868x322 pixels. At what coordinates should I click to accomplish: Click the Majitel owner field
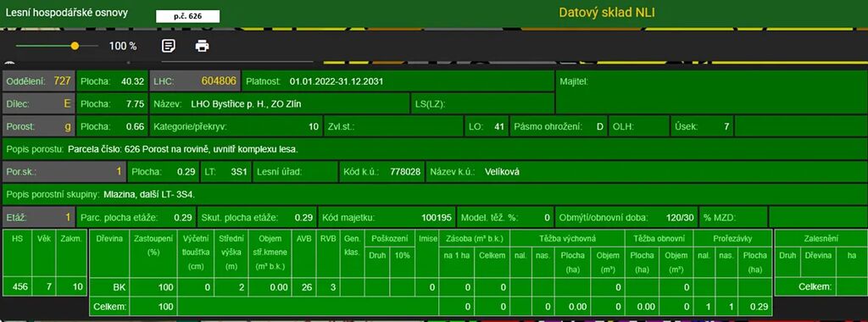coord(711,92)
